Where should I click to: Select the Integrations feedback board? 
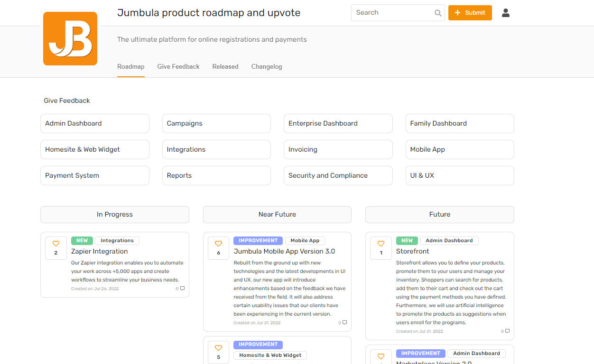pyautogui.click(x=216, y=149)
